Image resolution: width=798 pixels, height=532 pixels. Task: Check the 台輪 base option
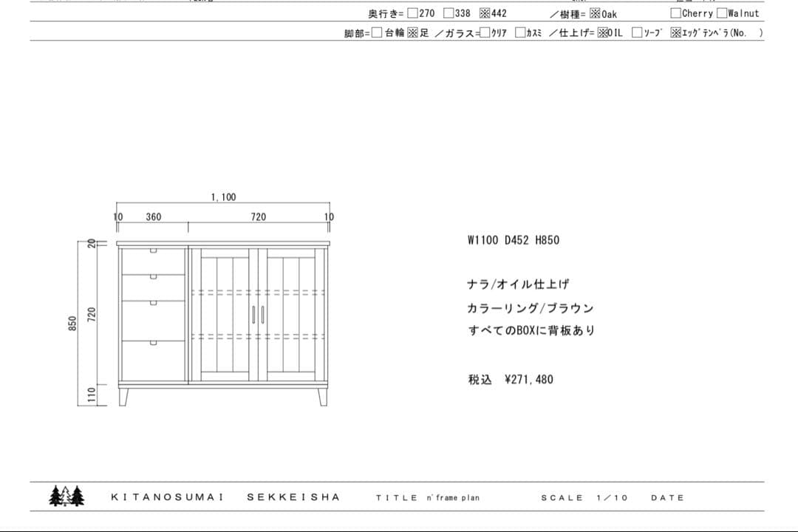[x=376, y=33]
